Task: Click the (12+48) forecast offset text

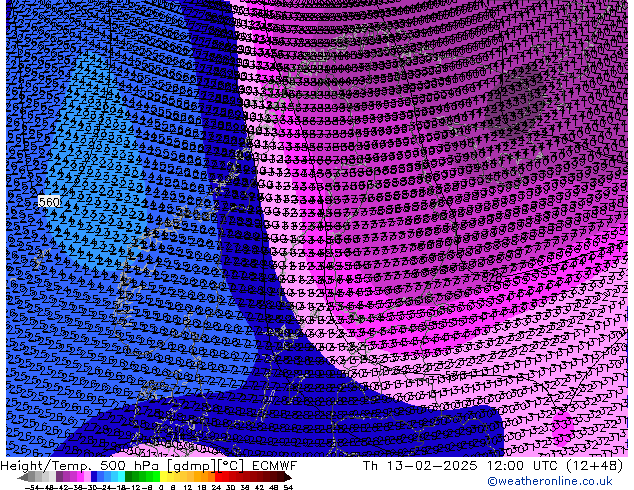Action: tap(594, 466)
